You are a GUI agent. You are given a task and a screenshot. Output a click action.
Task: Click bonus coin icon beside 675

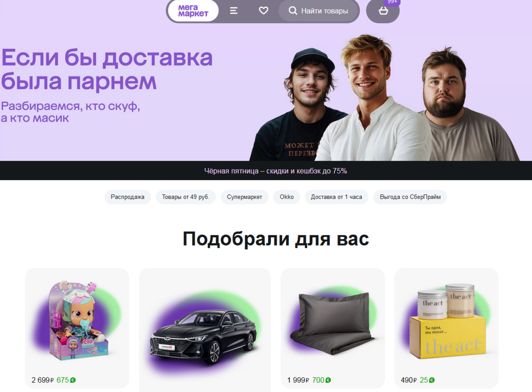point(73,380)
